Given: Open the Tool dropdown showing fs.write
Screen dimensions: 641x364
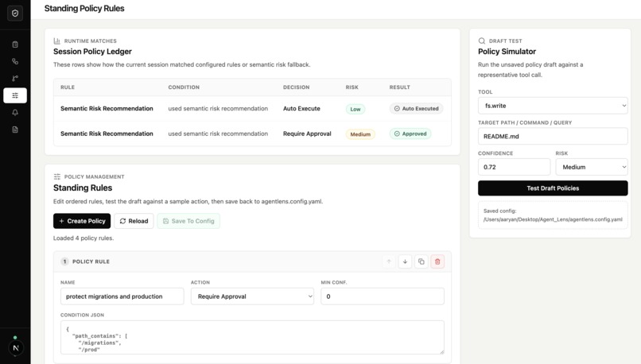Looking at the screenshot, I should [553, 106].
